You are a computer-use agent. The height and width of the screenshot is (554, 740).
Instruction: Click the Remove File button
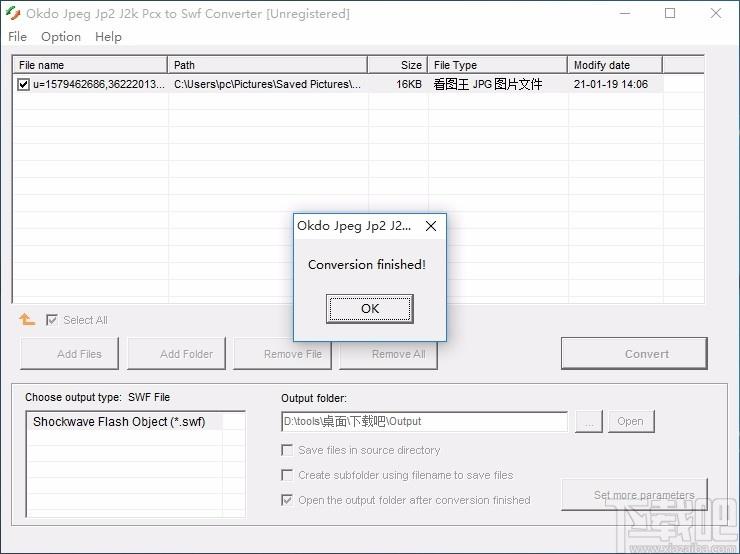pos(282,353)
